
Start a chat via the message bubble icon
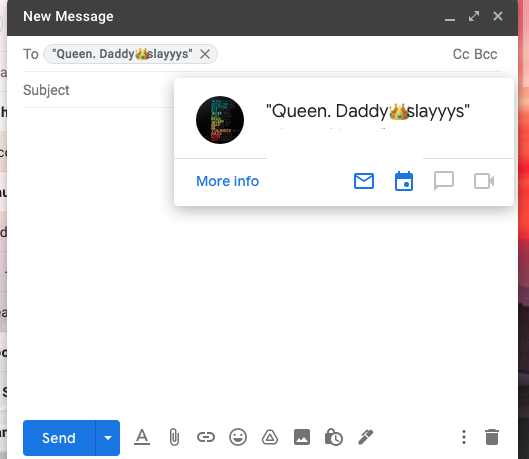click(x=444, y=181)
